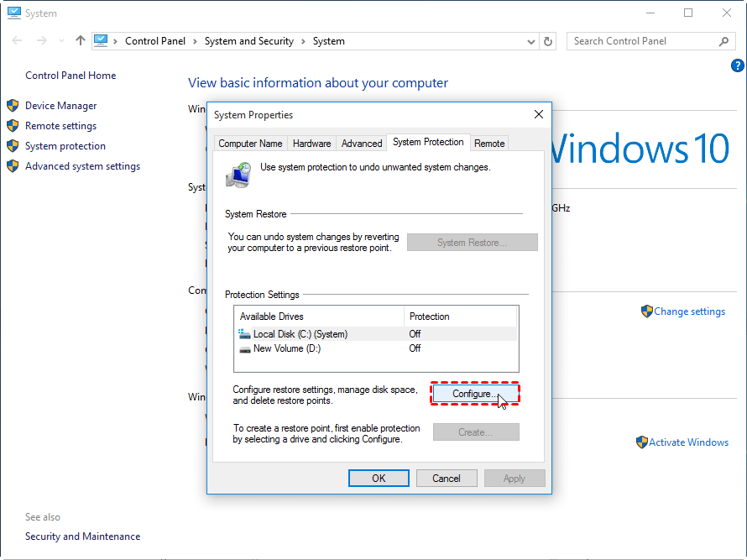
Task: Click Off status for Local Disk C
Action: coord(415,334)
